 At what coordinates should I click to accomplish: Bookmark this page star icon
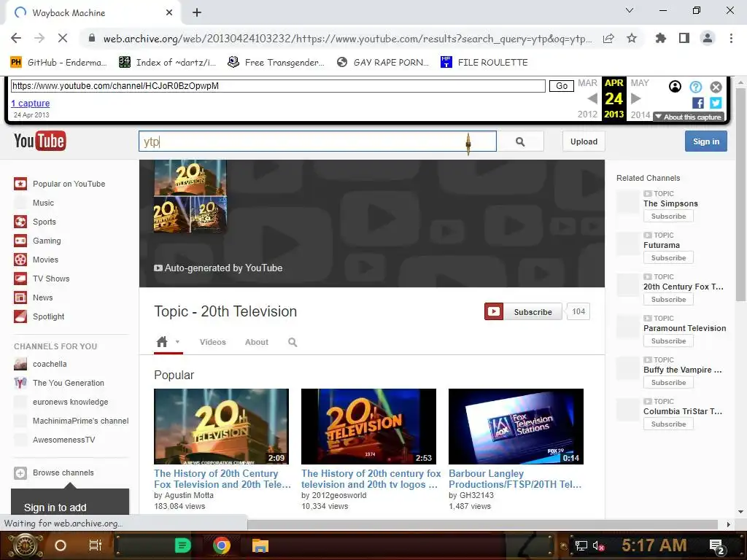pos(632,38)
